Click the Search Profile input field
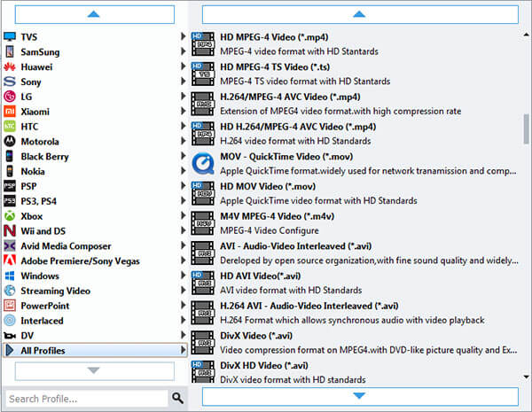 tap(85, 399)
